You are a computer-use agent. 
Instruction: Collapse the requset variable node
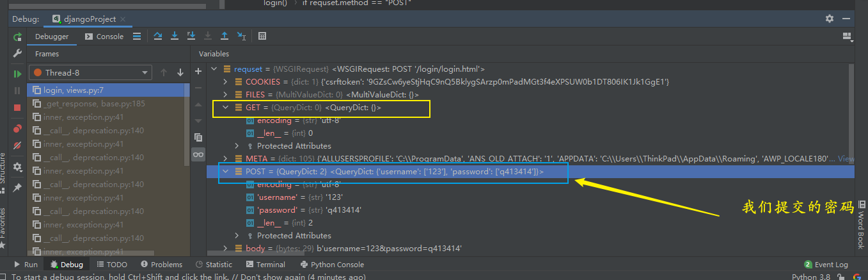tap(214, 69)
